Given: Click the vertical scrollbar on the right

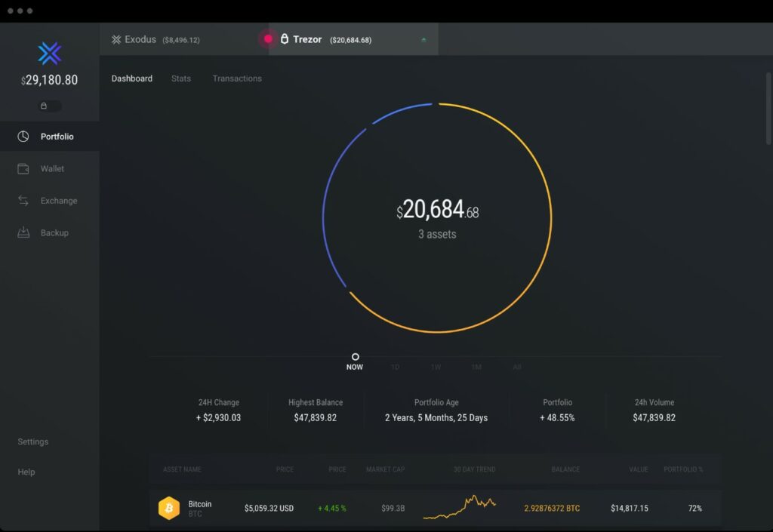Looking at the screenshot, I should coord(768,109).
